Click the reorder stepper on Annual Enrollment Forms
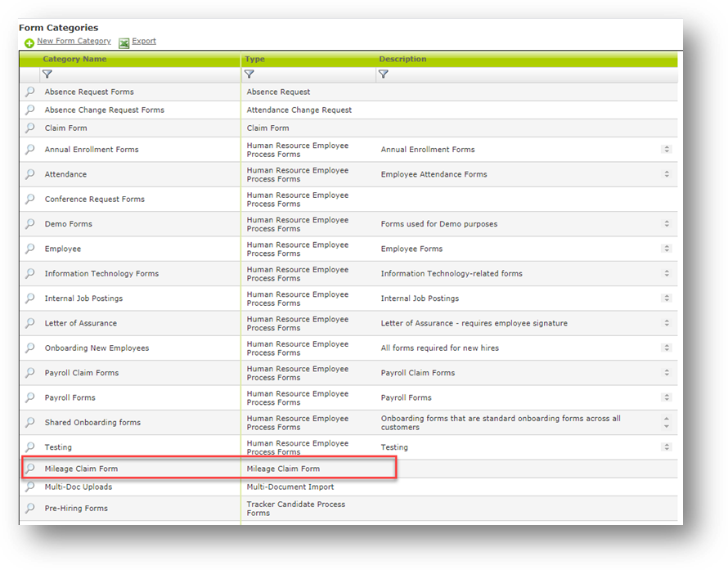728x570 pixels. (667, 149)
